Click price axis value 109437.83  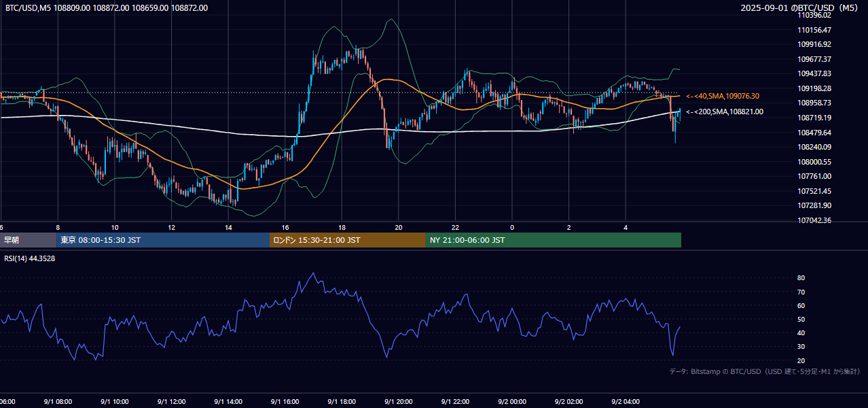click(x=814, y=73)
